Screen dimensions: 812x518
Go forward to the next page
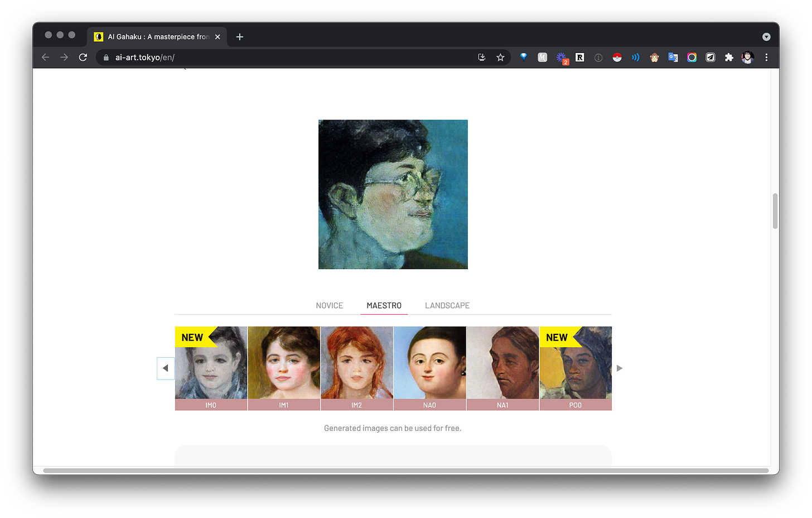pos(64,57)
